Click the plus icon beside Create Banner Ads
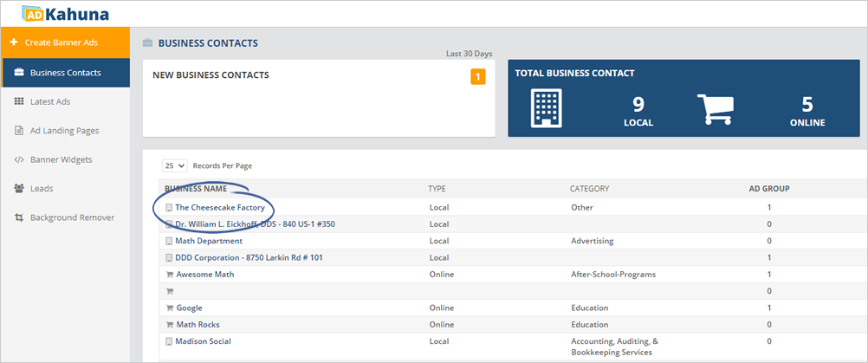Image resolution: width=868 pixels, height=363 pixels. point(12,42)
